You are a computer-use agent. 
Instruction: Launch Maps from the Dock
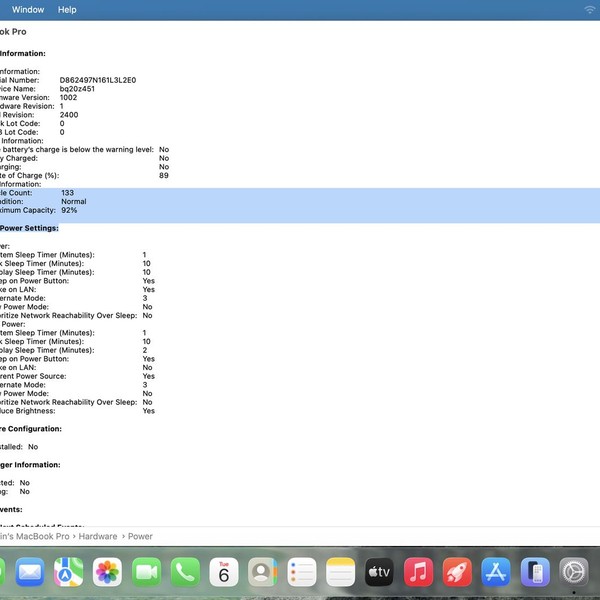pos(69,572)
